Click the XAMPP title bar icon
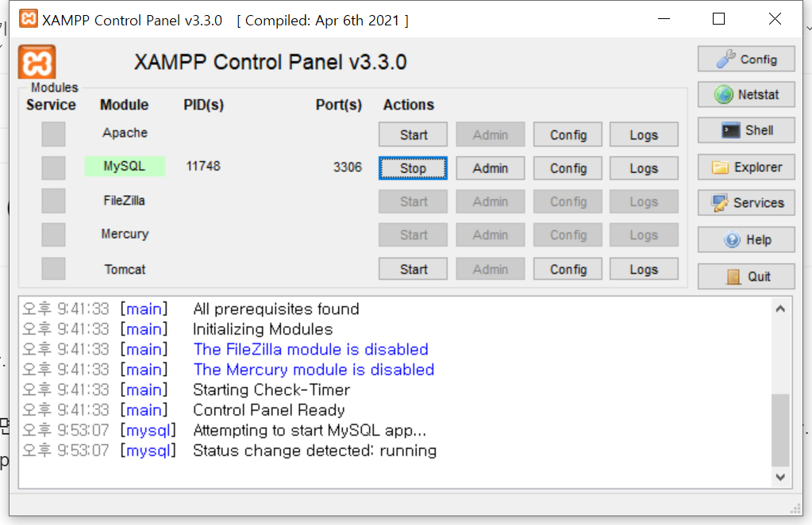Viewport: 812px width, 525px height. tap(28, 18)
